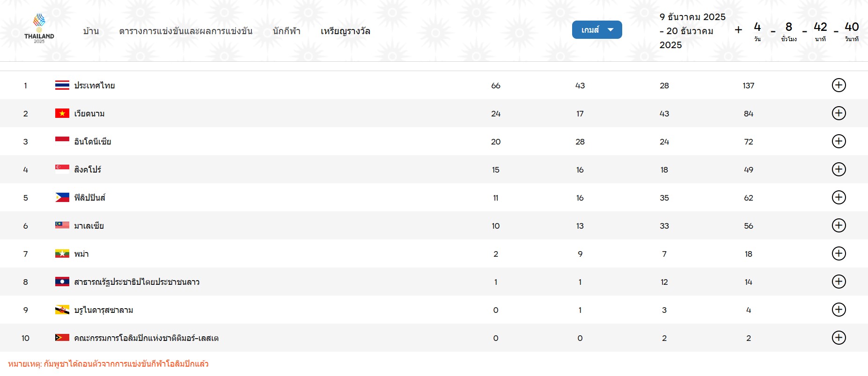Click the Brunei Darussalam flag icon
This screenshot has width=868, height=376.
62,310
